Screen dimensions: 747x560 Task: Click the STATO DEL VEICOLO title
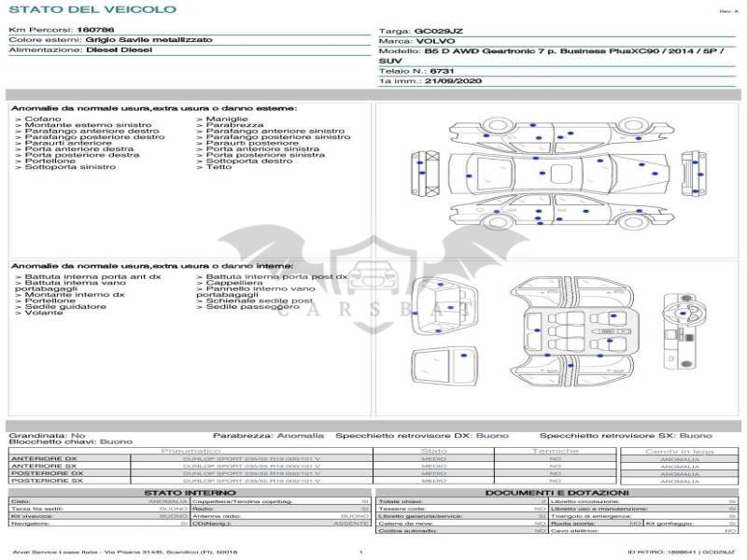[x=92, y=10]
